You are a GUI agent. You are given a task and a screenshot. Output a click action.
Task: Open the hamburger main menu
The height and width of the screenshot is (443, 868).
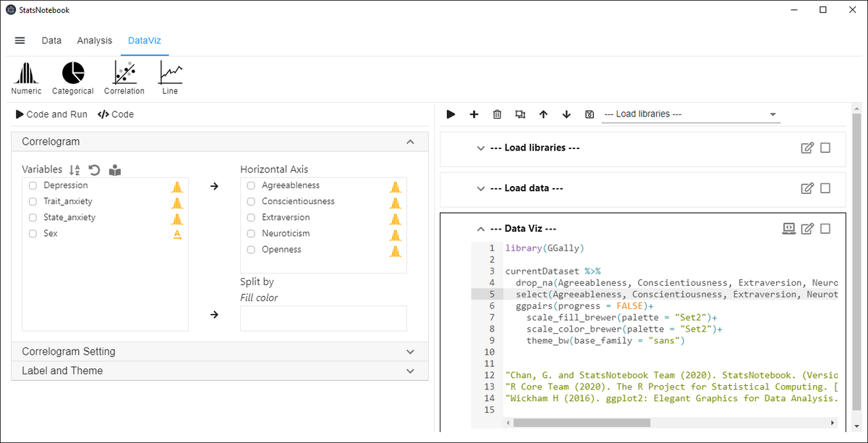tap(20, 41)
